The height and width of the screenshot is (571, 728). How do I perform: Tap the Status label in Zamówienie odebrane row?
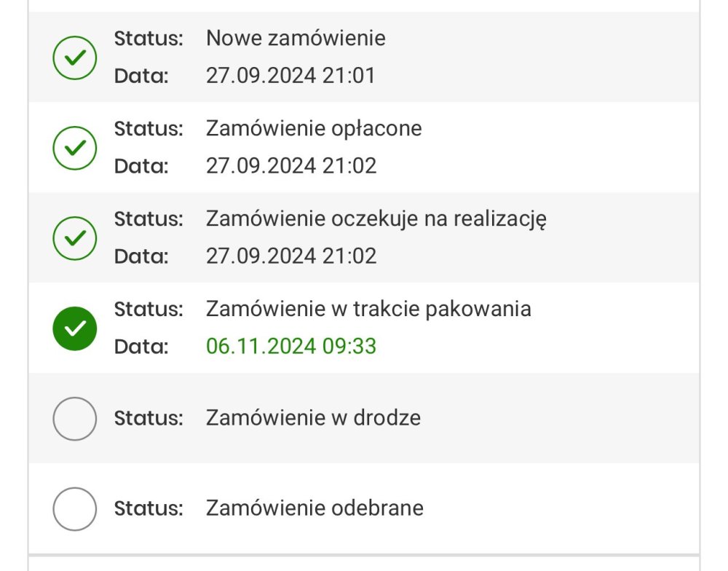(149, 508)
